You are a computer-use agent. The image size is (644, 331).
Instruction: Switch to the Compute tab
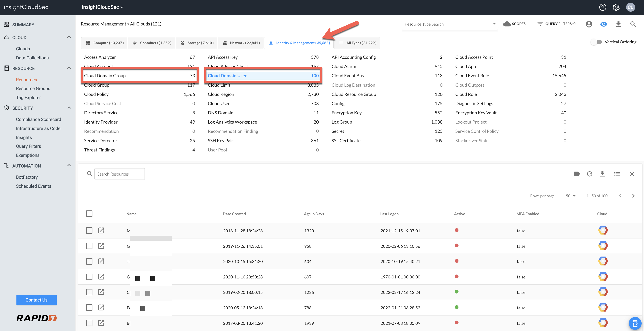point(105,43)
